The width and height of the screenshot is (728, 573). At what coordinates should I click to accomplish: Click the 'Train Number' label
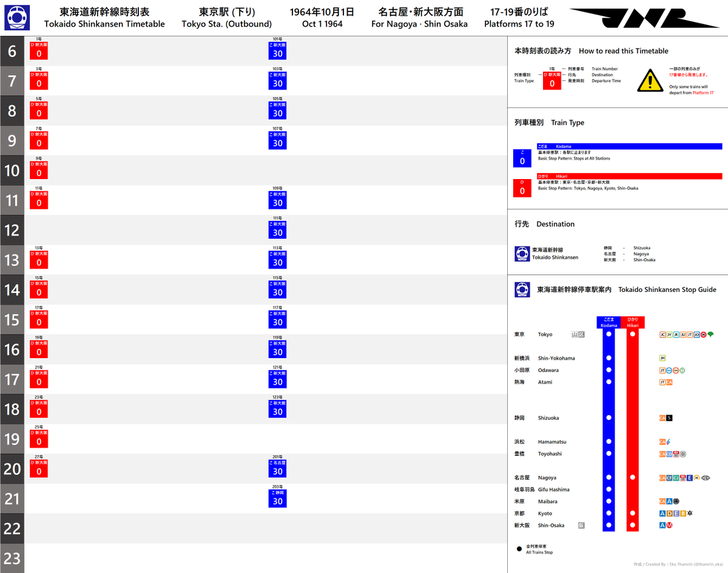(605, 69)
